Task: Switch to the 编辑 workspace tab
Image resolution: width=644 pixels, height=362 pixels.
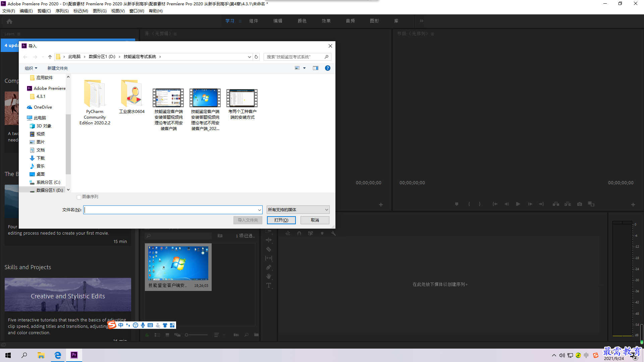Action: [278, 21]
